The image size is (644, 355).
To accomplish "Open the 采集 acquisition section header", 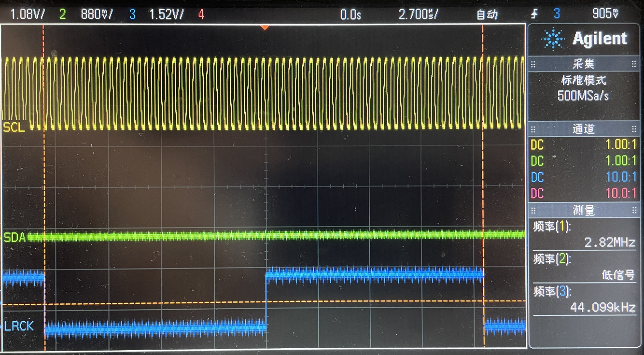I will point(584,64).
